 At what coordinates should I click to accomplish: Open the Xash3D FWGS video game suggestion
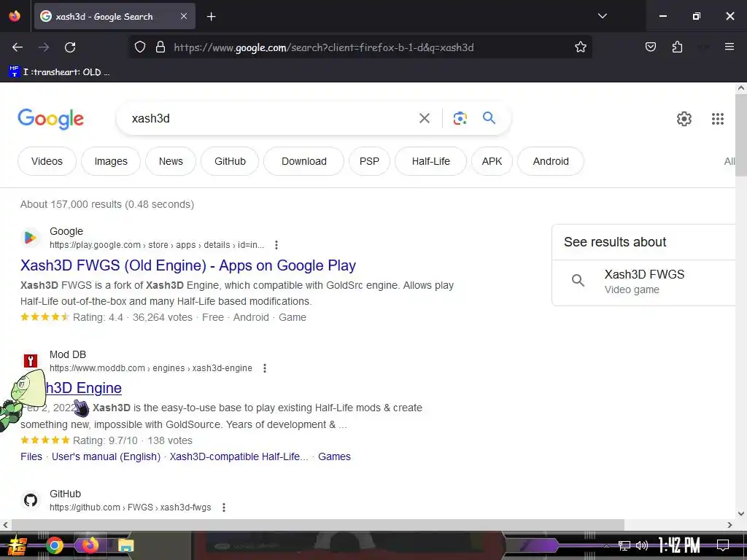click(x=644, y=282)
